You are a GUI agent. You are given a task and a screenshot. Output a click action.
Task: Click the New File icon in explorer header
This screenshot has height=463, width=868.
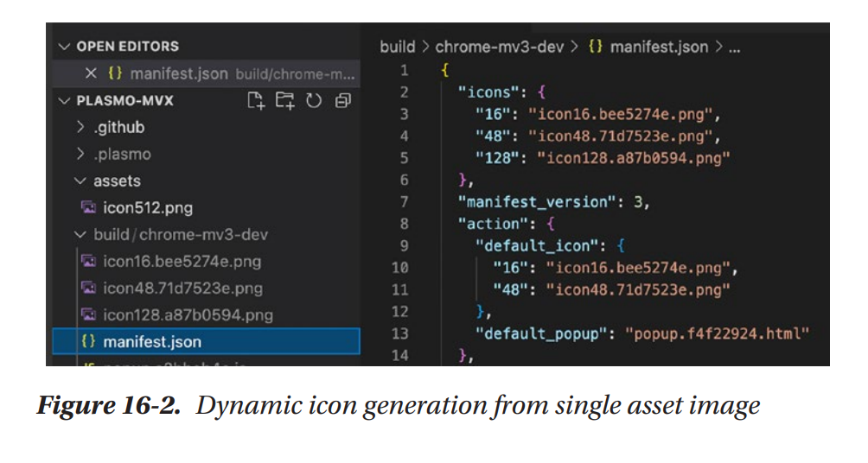256,100
